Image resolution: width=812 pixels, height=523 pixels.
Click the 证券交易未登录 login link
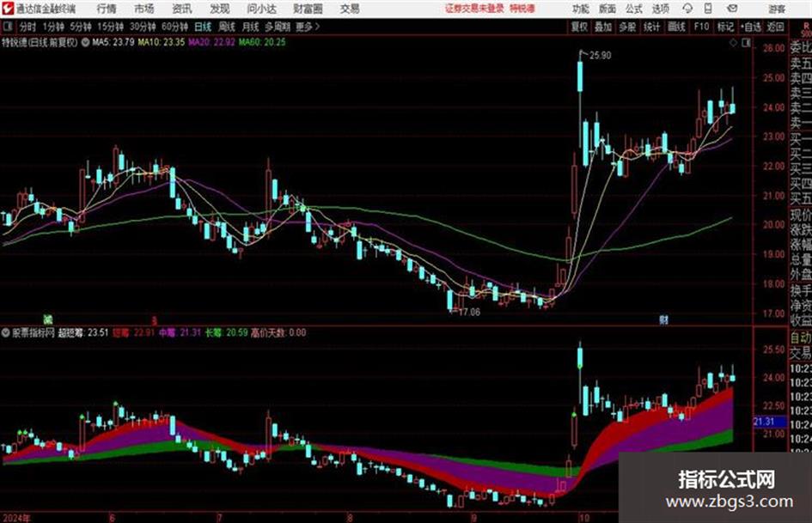(x=474, y=9)
